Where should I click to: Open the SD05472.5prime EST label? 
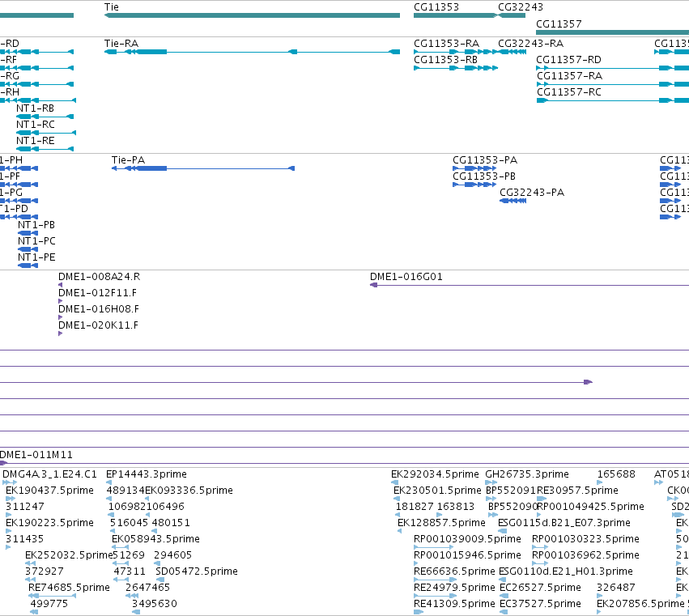tap(197, 571)
